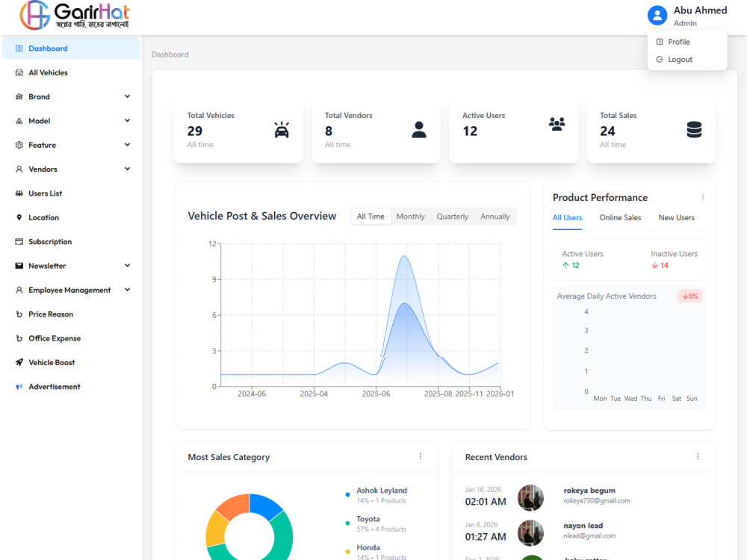Open the Subscription page

72,241
